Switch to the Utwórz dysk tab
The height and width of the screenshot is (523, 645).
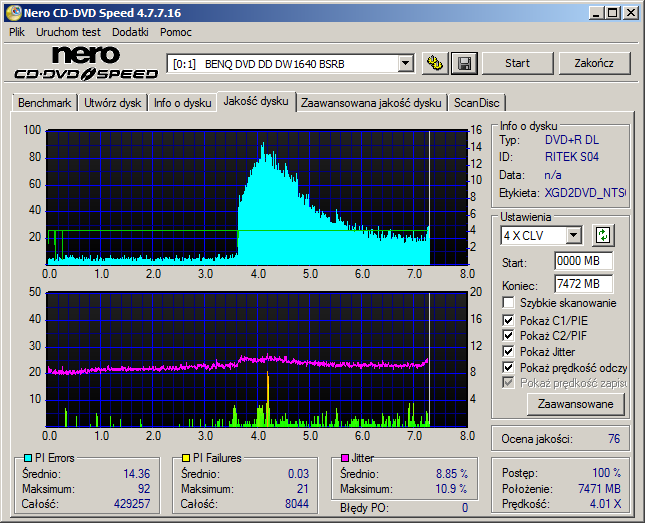click(x=113, y=103)
